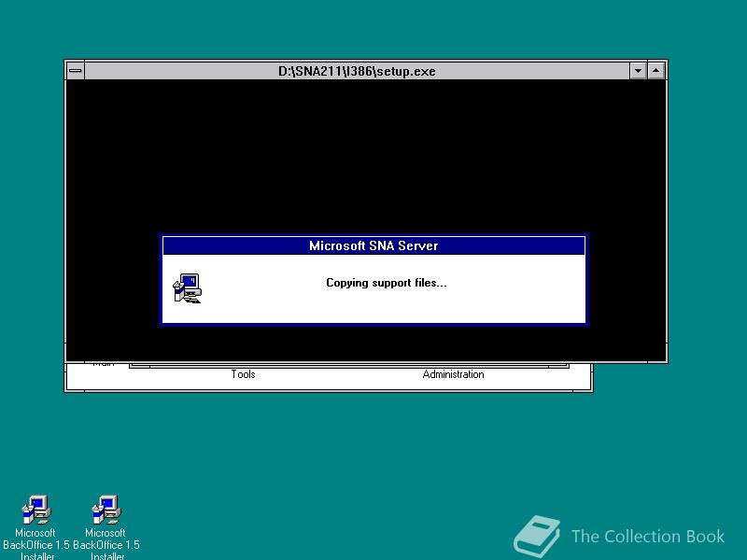The image size is (747, 560).
Task: Click the Administration group in Program Manager
Action: [453, 374]
